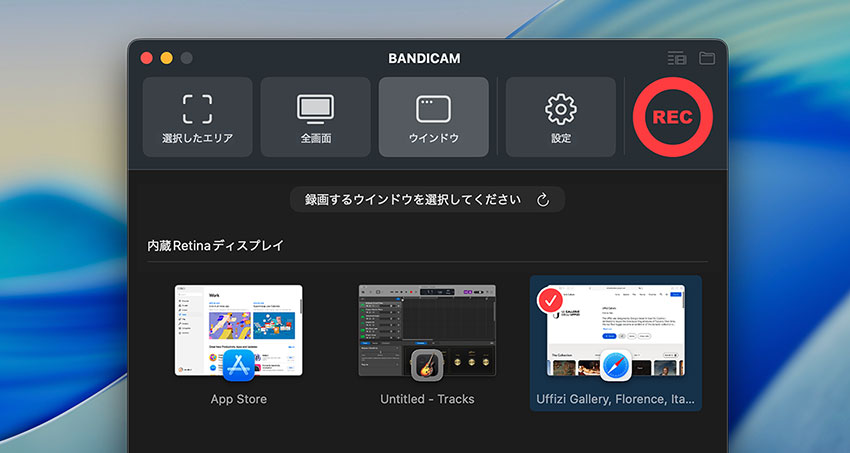
Task: Start recording with the red REC button
Action: 672,117
